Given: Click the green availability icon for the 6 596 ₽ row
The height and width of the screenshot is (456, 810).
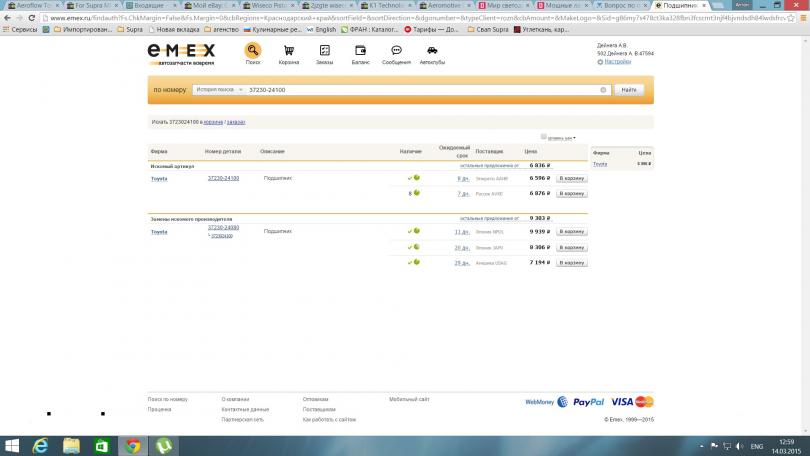Looking at the screenshot, I should [x=416, y=178].
